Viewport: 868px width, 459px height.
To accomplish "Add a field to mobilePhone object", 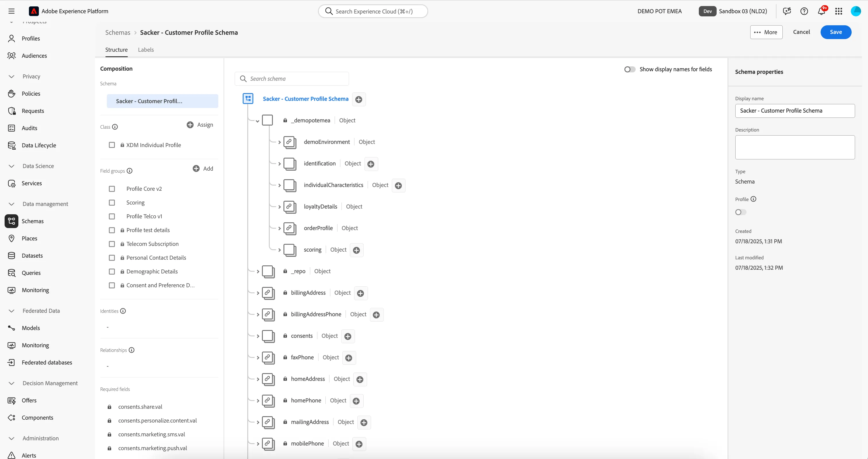I will (x=359, y=445).
